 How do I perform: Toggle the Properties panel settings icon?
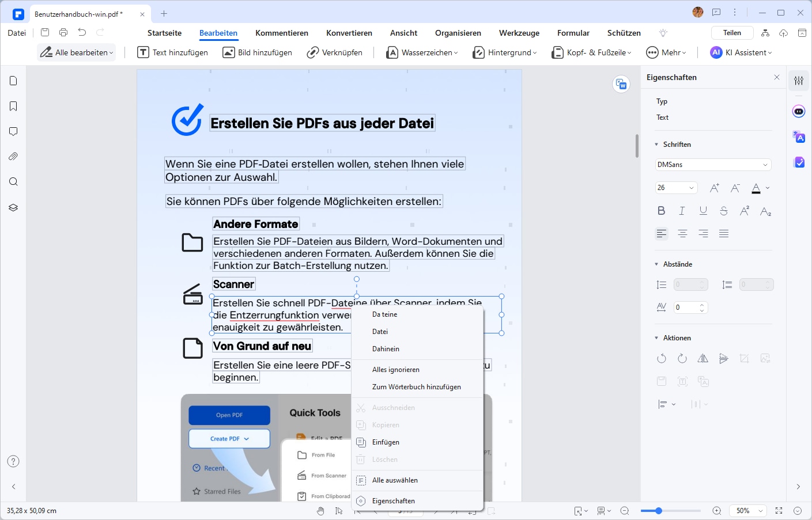tap(799, 81)
